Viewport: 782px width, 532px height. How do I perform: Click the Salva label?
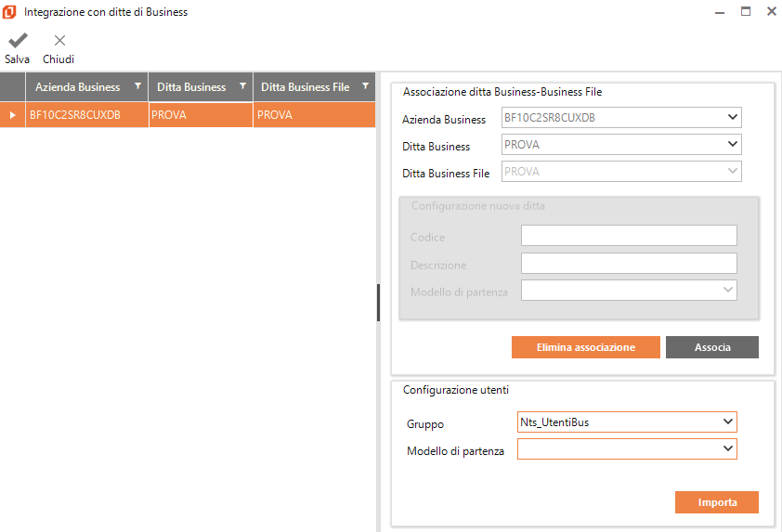click(17, 59)
